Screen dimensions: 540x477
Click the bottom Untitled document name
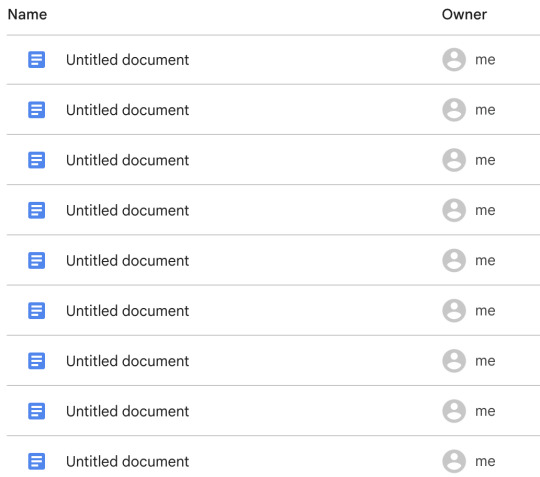tap(127, 462)
